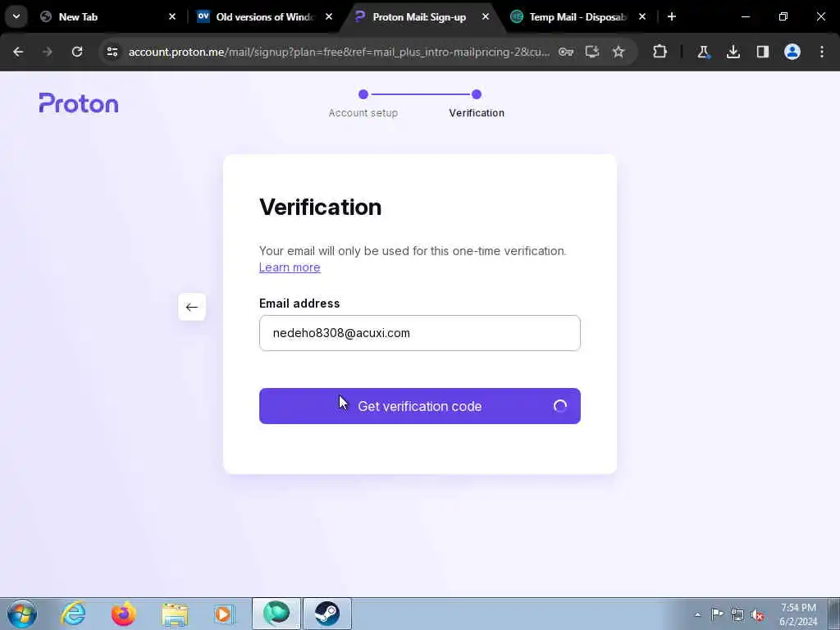This screenshot has width=840, height=630.
Task: Open the saved passwords key icon
Action: [x=566, y=52]
